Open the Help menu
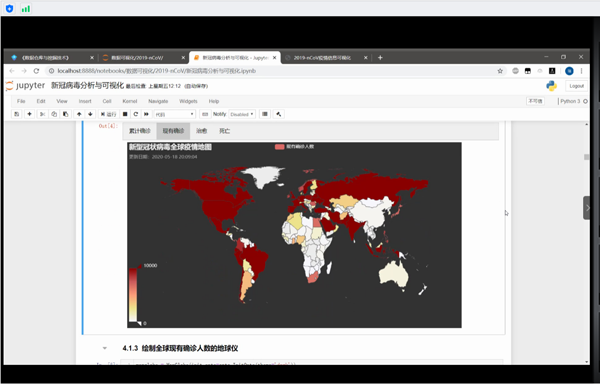 coord(214,101)
